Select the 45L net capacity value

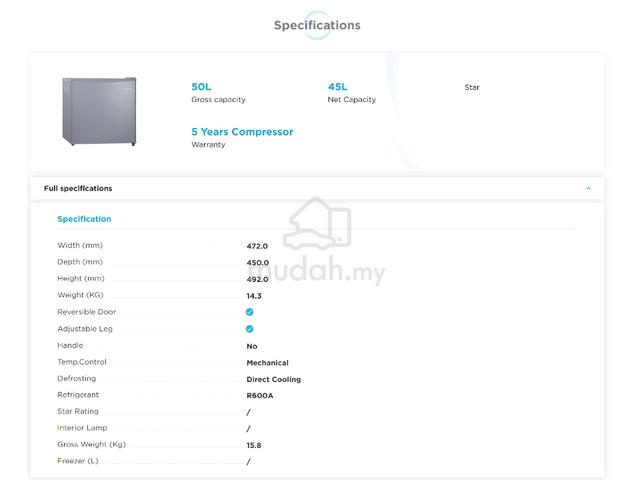(338, 87)
